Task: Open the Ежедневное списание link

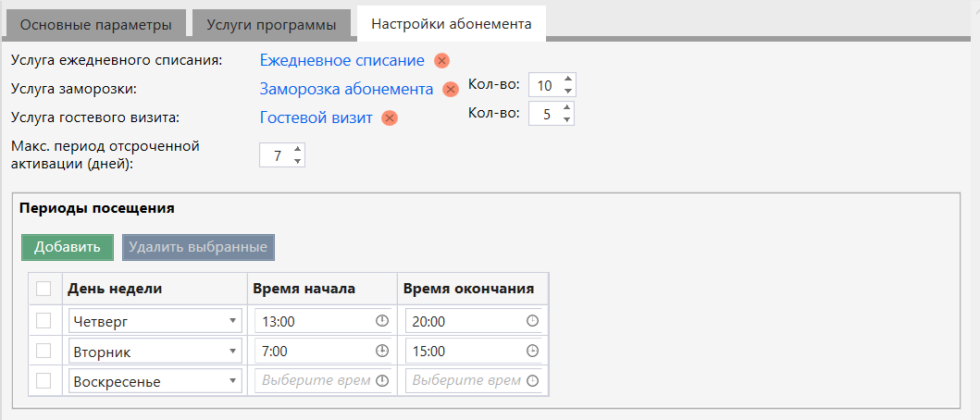Action: [341, 61]
